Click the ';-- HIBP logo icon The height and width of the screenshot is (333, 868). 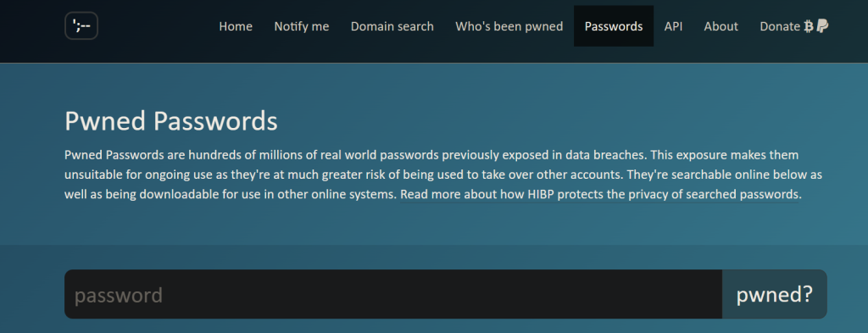tap(81, 26)
